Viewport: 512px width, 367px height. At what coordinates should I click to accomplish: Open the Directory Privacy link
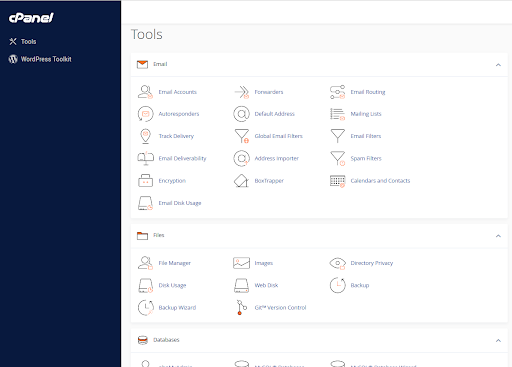pos(372,263)
